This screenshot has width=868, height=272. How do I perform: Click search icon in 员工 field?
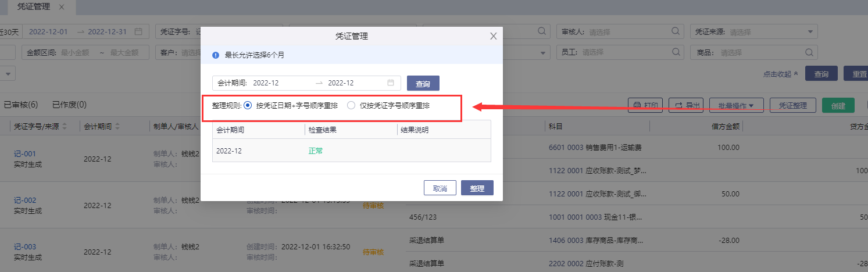tap(675, 52)
